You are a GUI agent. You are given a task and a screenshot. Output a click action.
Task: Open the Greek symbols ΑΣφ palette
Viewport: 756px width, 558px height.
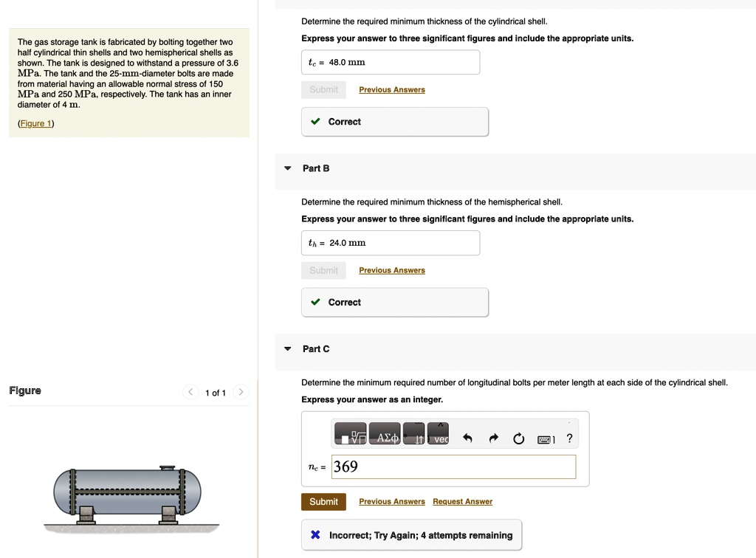point(384,434)
